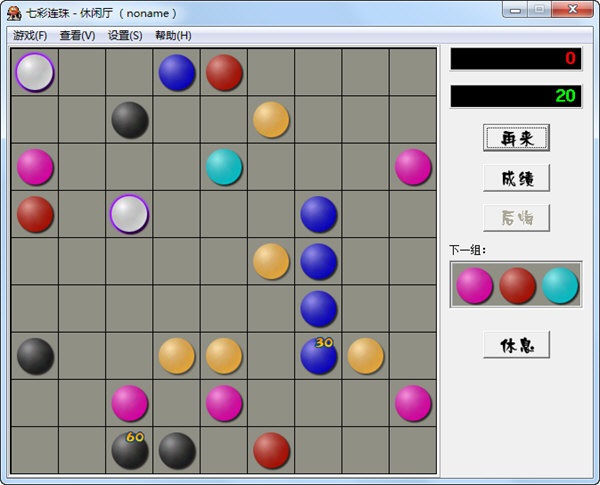This screenshot has width=600, height=485.
Task: Click the greyed-out 后悔 undo button
Action: (x=516, y=217)
